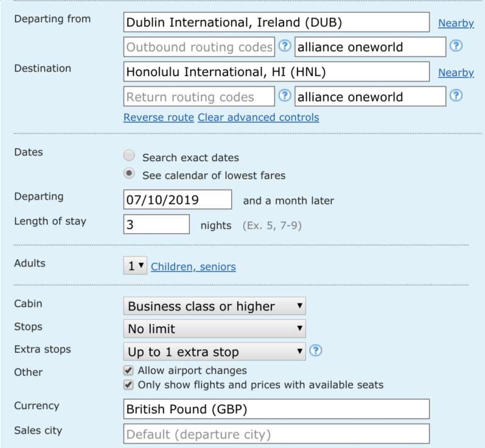Screen dimensions: 485x448
Task: Expand the Stops dropdown set to No limit
Action: (x=214, y=329)
